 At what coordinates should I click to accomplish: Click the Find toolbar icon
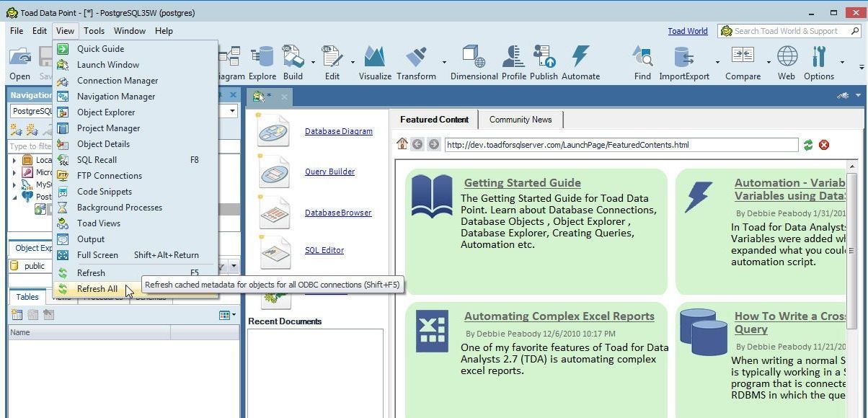pyautogui.click(x=642, y=63)
